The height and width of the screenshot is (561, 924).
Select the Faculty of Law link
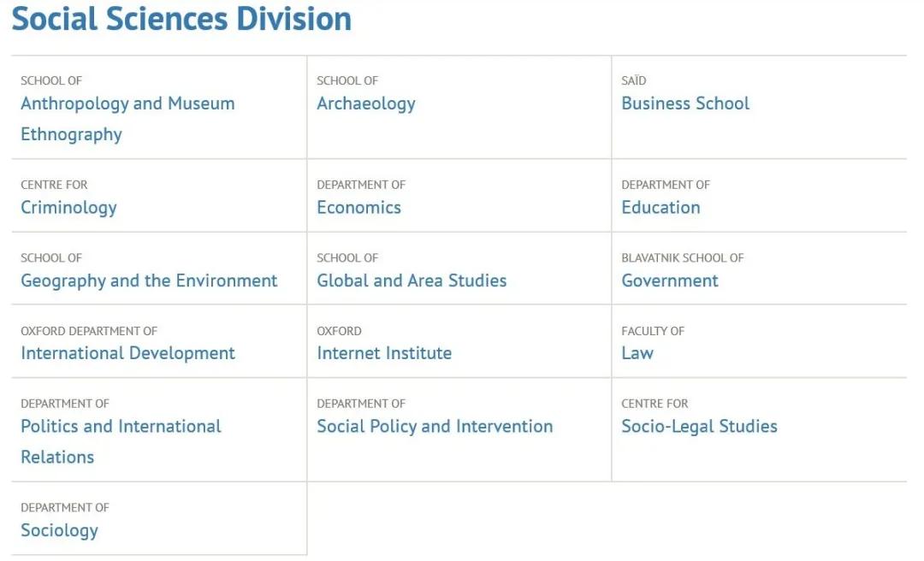point(637,354)
